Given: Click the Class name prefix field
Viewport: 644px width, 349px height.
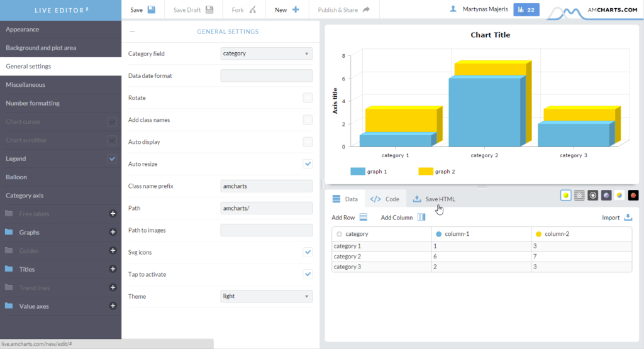Looking at the screenshot, I should coord(267,186).
